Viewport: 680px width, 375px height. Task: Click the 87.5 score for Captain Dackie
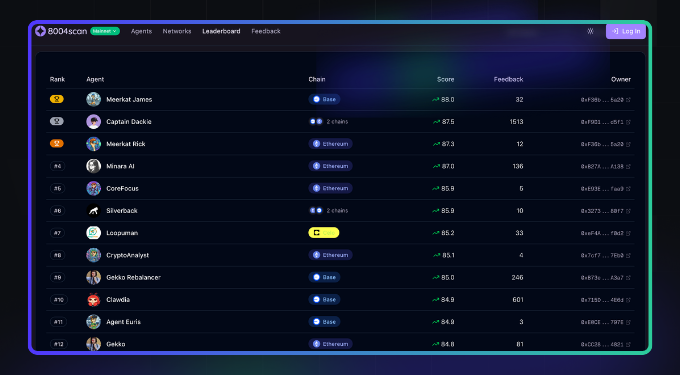448,122
